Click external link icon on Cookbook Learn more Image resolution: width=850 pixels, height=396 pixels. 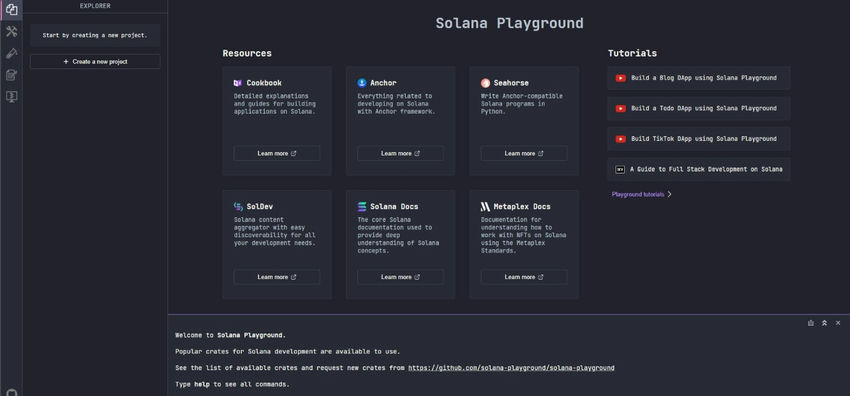click(294, 153)
